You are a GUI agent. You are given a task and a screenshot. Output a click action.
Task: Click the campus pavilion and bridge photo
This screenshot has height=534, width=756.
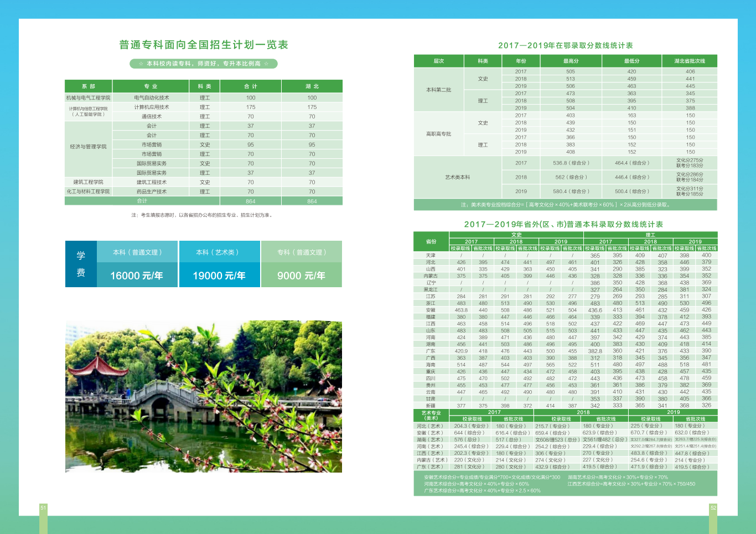(x=204, y=396)
